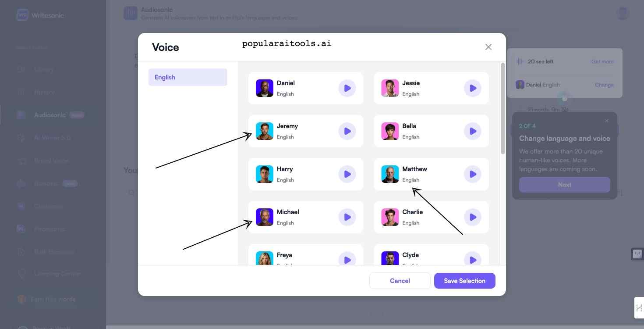Select Freya's avatar thumbnail
The image size is (644, 329).
pos(265,258)
